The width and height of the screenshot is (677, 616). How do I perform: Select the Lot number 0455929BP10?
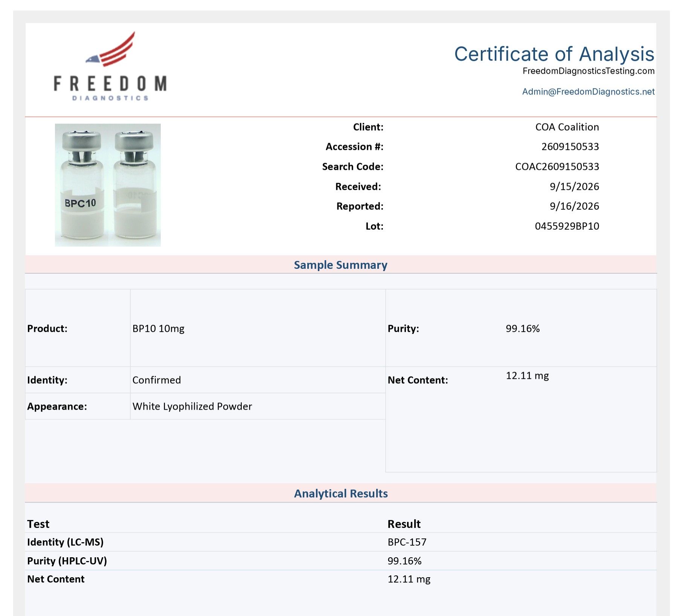point(567,226)
